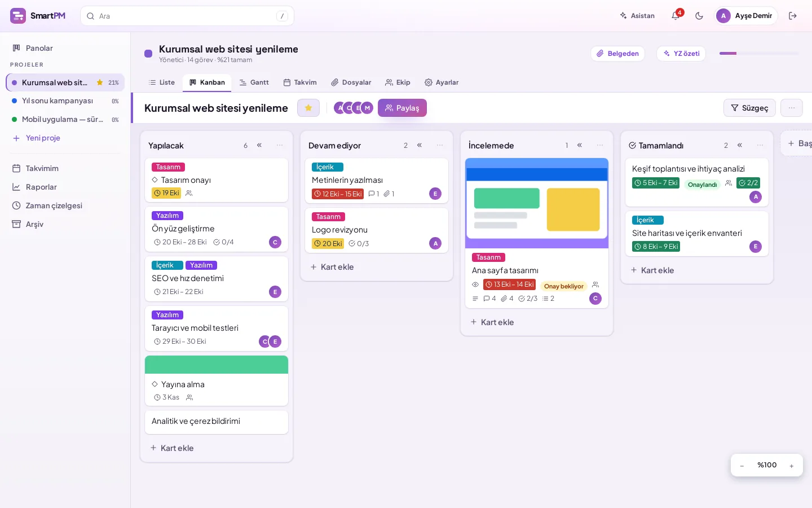Image resolution: width=812 pixels, height=508 pixels.
Task: Switch to the Gantt tab
Action: [x=254, y=82]
